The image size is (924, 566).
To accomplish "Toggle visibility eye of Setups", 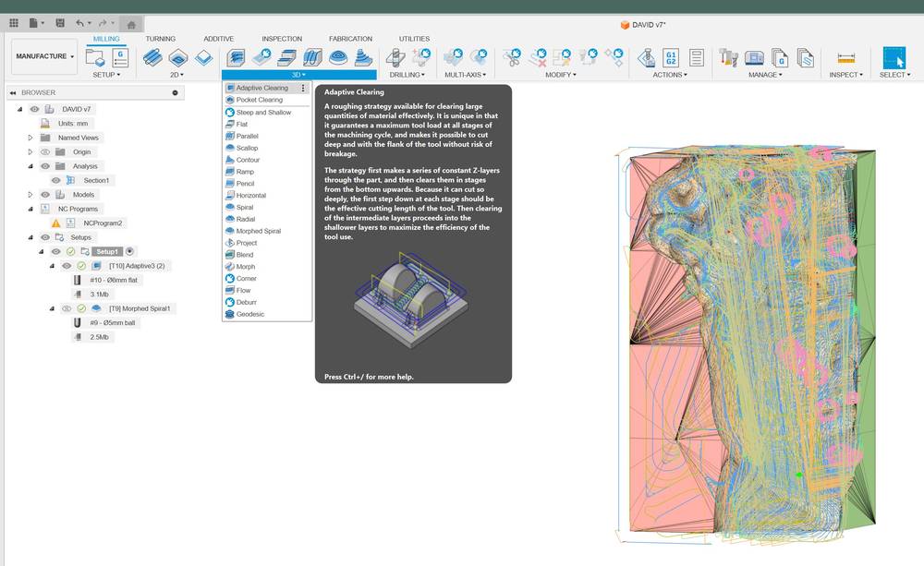I will pyautogui.click(x=45, y=237).
